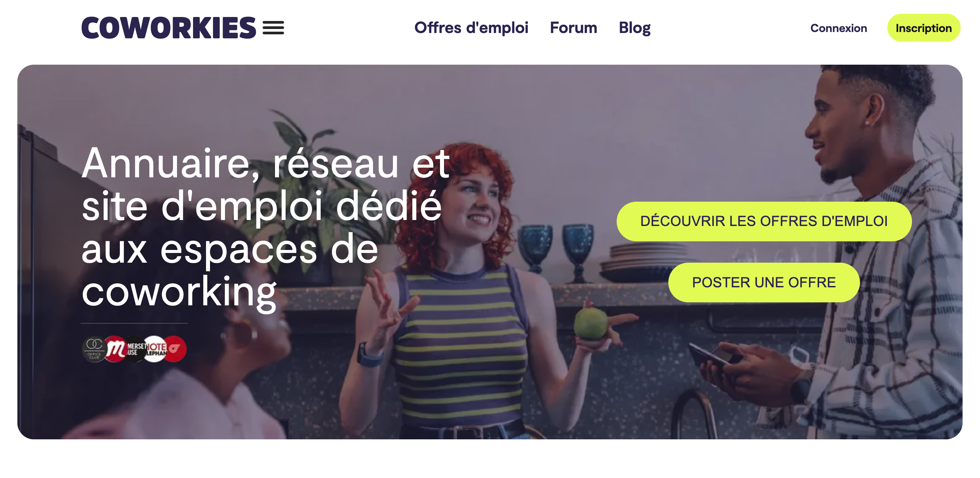Open the hamburger menu next to Coworkies logo
The width and height of the screenshot is (980, 478).
(x=273, y=28)
